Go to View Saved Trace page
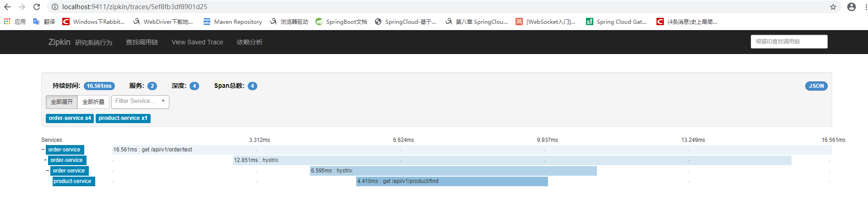The height and width of the screenshot is (205, 868). coord(197,42)
